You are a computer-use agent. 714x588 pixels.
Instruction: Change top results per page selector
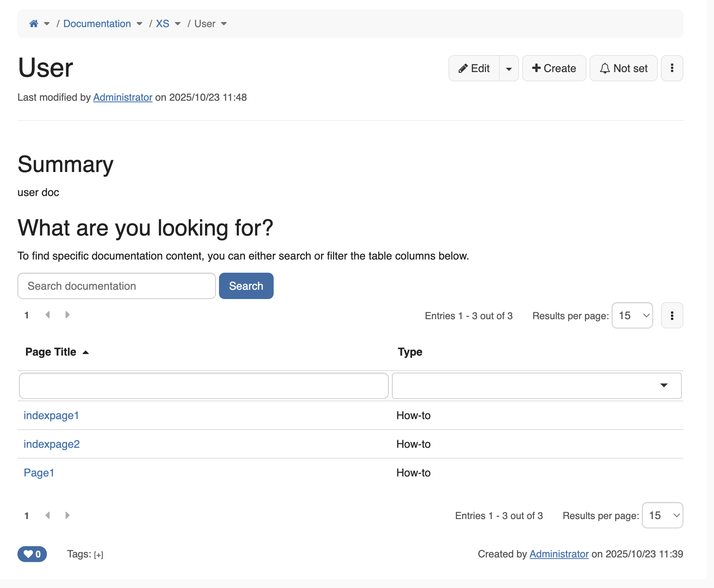(x=632, y=316)
